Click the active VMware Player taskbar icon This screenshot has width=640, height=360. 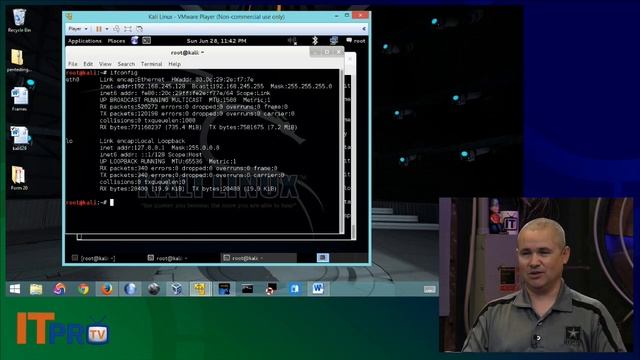[200, 289]
